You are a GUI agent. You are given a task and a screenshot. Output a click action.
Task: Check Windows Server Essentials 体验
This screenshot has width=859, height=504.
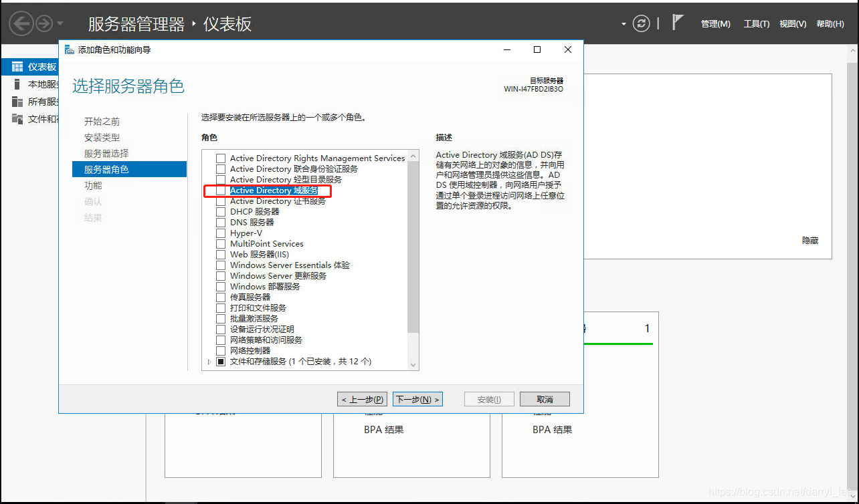[x=221, y=265]
